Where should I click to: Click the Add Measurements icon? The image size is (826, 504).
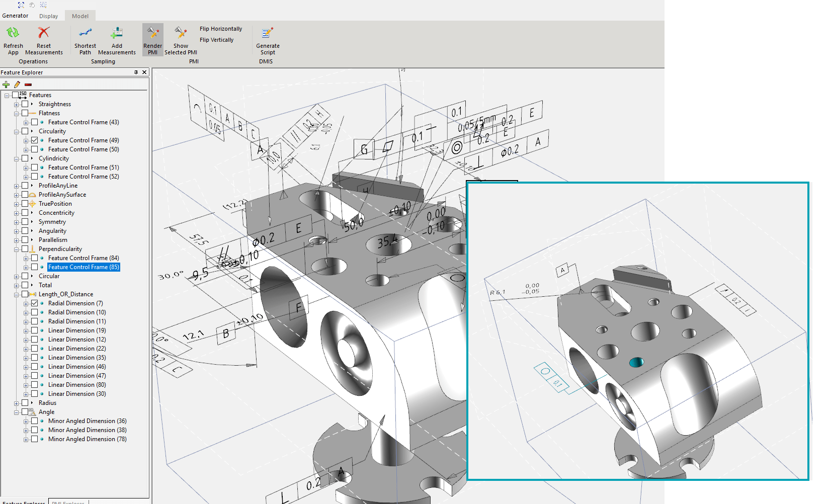pos(117,33)
